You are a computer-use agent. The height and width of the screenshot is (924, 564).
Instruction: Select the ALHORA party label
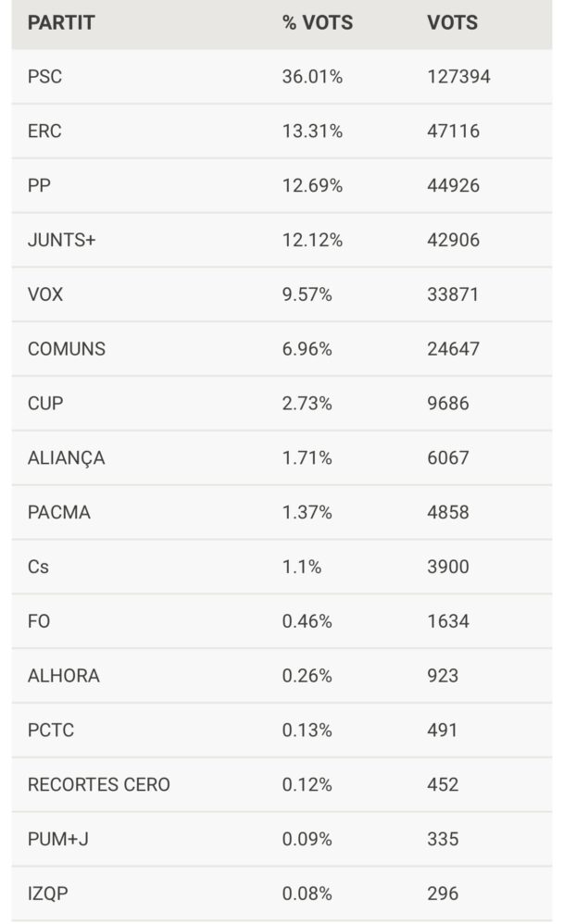coord(64,676)
